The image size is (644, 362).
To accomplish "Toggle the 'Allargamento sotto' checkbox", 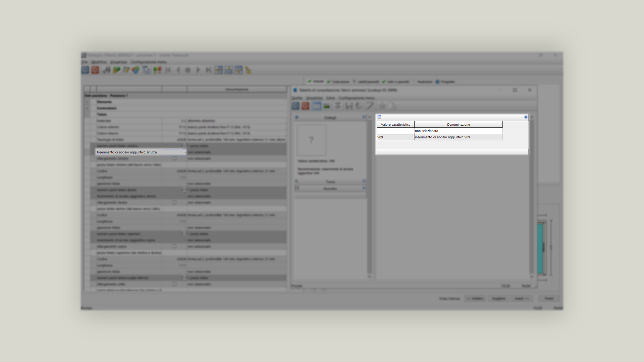I will coord(174,284).
